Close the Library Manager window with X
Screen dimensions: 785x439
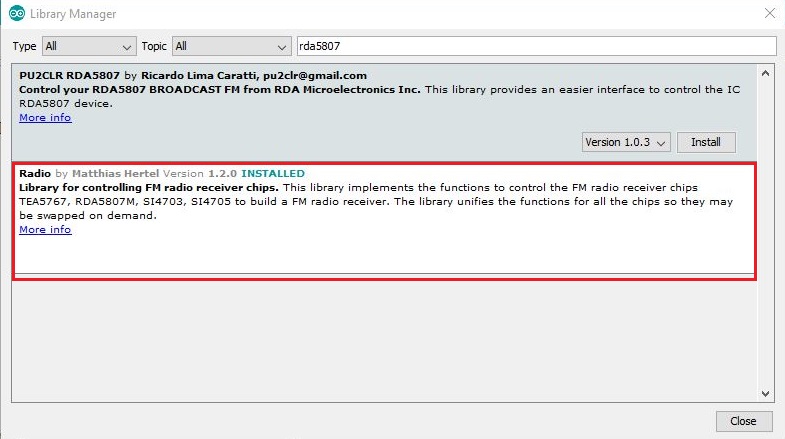tap(770, 14)
